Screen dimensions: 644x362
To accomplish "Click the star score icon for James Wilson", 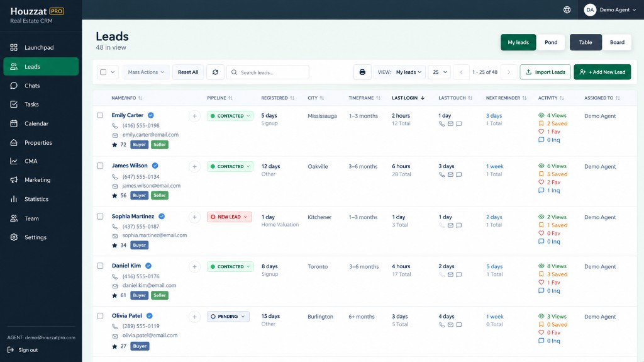I will 114,195.
